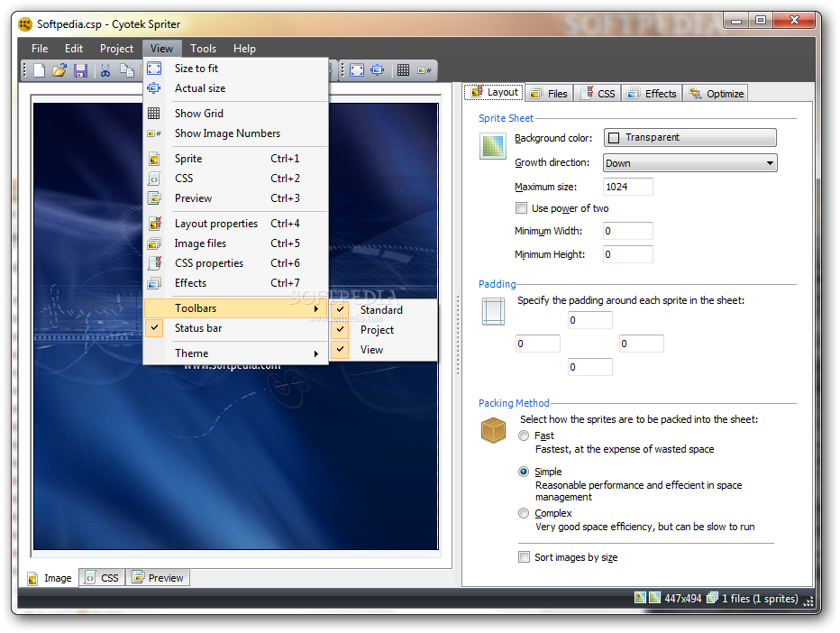
Task: Click the Show Grid toolbar icon
Action: [404, 70]
